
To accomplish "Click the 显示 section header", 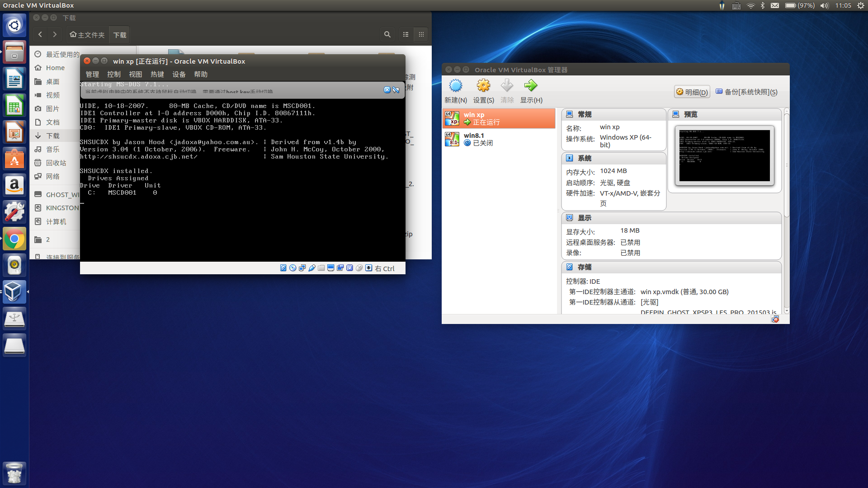I will point(671,218).
